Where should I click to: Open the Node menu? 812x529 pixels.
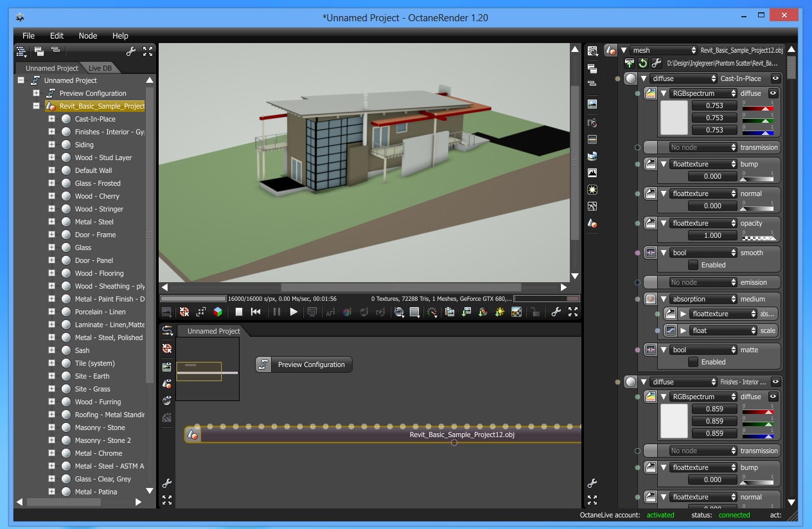tap(88, 36)
